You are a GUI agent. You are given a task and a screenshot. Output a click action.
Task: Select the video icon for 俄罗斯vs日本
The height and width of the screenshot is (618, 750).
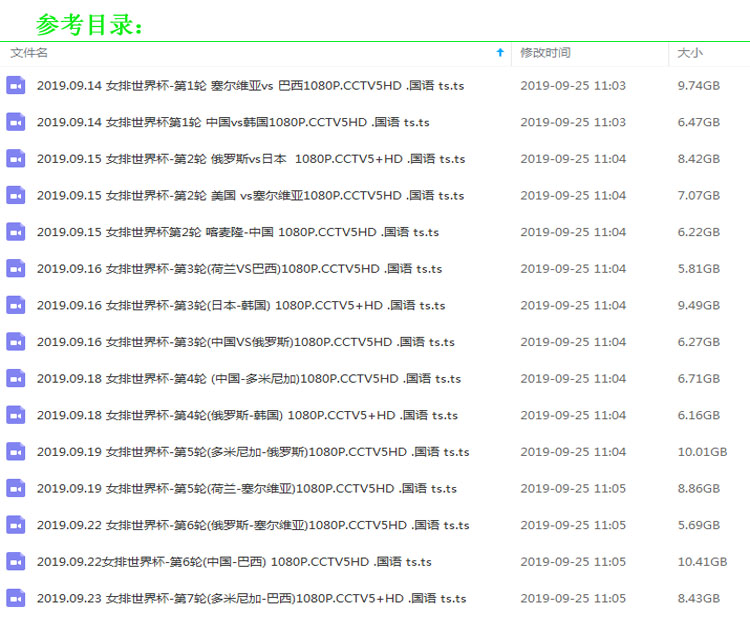(15, 158)
